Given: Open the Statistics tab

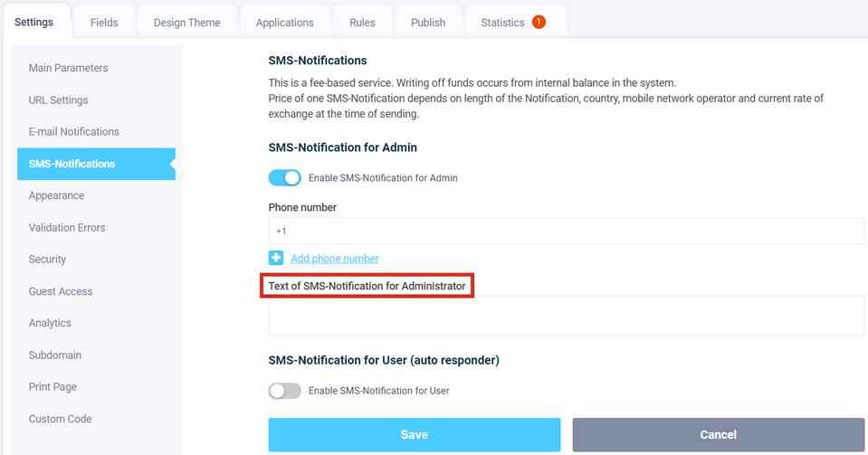Looking at the screenshot, I should (x=503, y=23).
